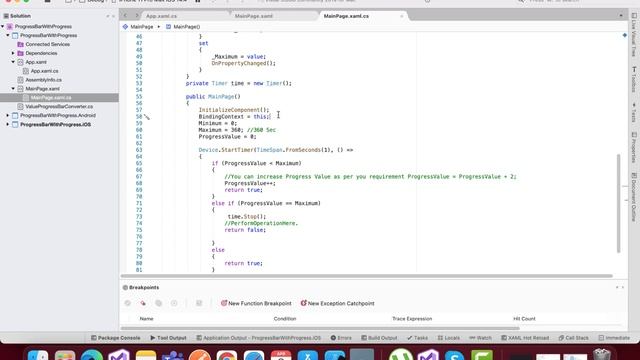Collapse the ProgressBarWithProgress solution node
Image resolution: width=640 pixels, height=360 pixels.
point(3,27)
